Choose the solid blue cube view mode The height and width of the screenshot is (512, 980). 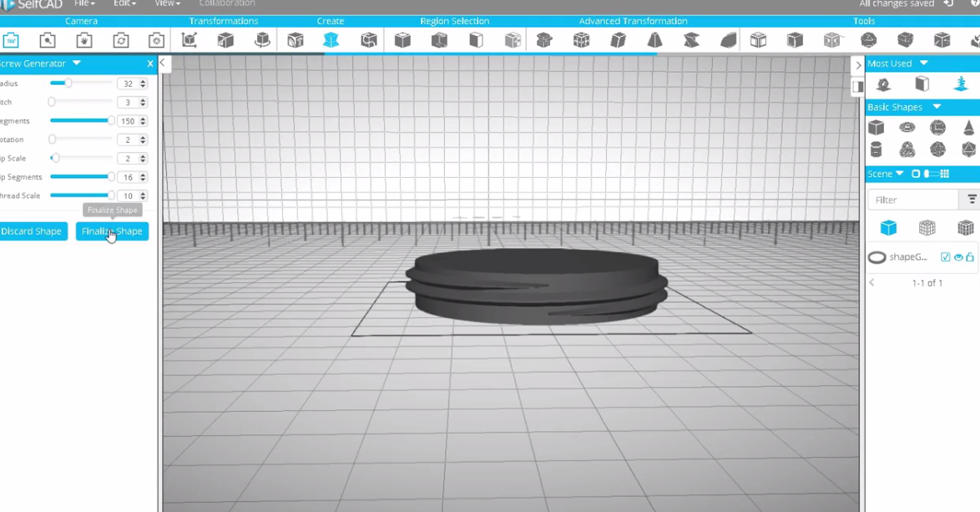(888, 228)
